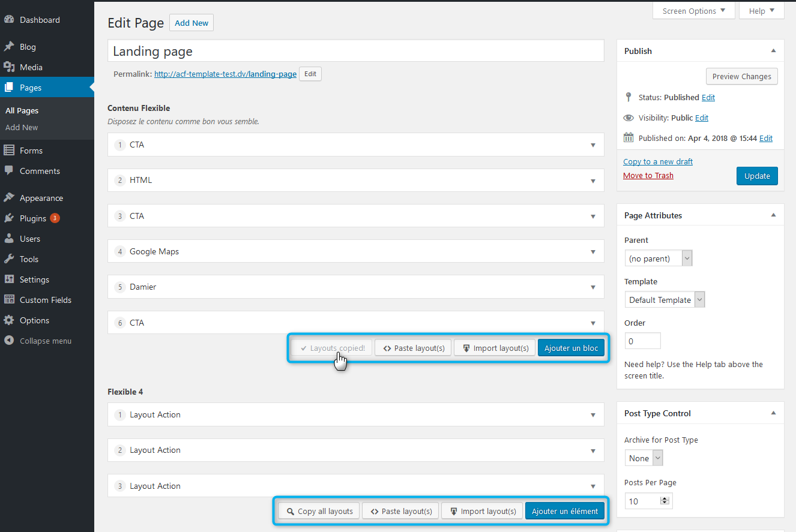796x532 pixels.
Task: Click the Update button
Action: 757,176
